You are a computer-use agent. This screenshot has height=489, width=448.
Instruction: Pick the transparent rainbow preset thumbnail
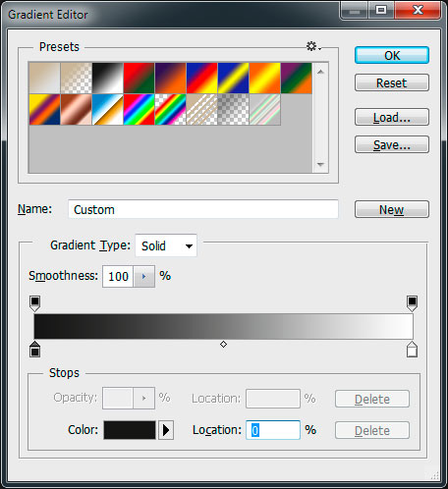click(171, 109)
